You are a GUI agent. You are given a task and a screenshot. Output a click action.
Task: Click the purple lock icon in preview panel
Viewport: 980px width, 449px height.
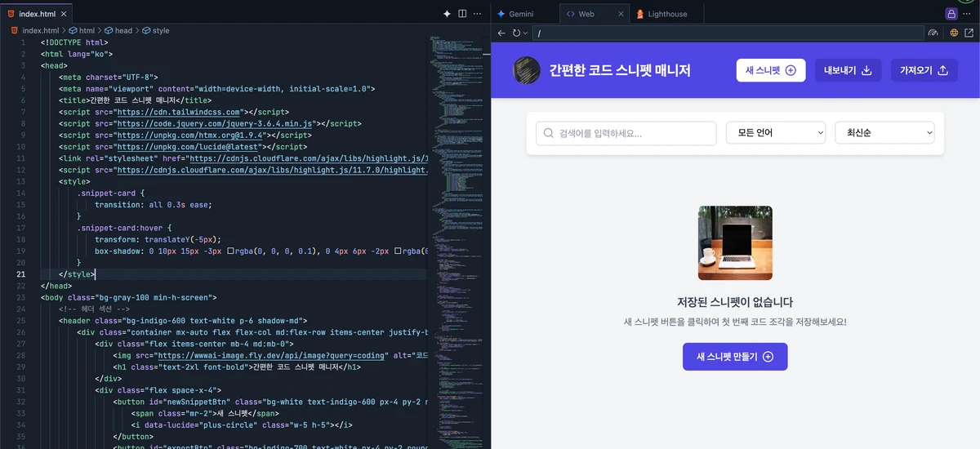(x=951, y=14)
